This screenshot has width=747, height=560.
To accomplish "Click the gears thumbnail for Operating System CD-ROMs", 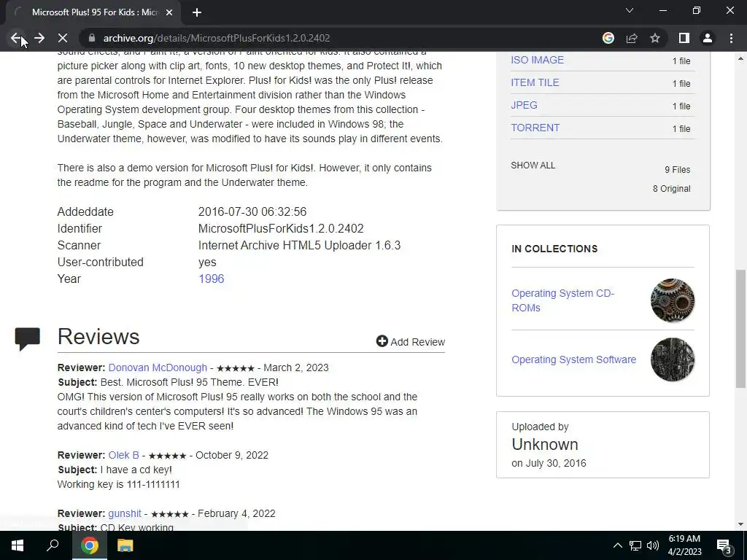I will click(672, 300).
